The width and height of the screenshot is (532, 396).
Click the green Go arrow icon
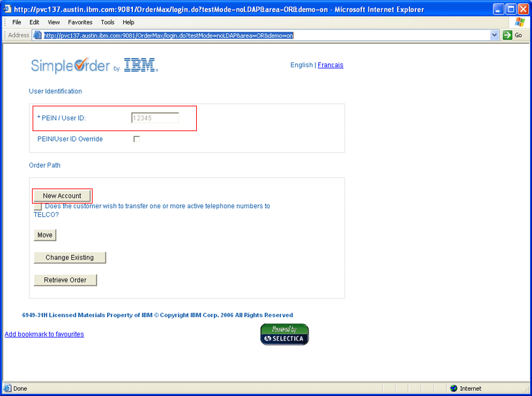tap(507, 35)
